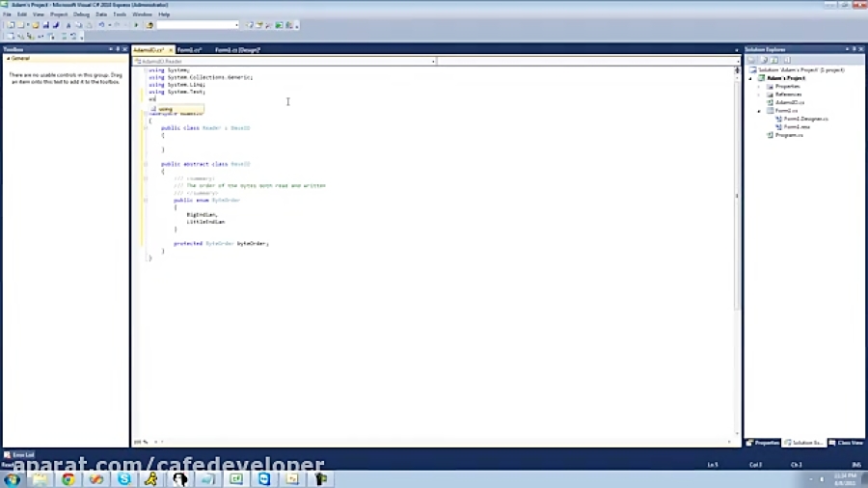
Task: Open File Explorer from the taskbar
Action: coord(40,478)
